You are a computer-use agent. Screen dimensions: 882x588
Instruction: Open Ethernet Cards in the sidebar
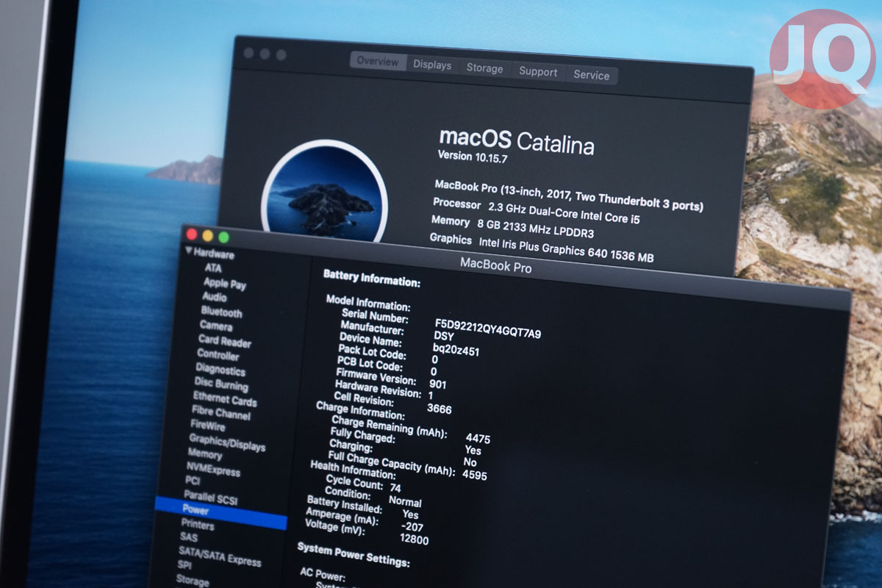(x=225, y=400)
